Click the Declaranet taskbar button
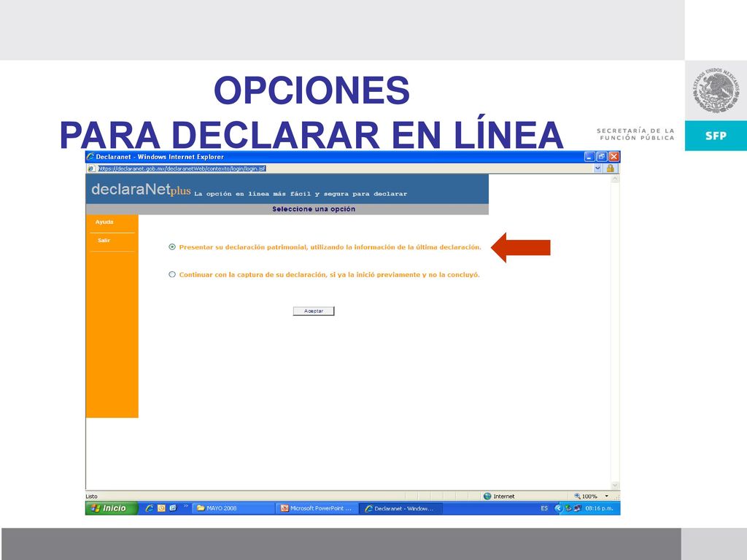 [400, 508]
